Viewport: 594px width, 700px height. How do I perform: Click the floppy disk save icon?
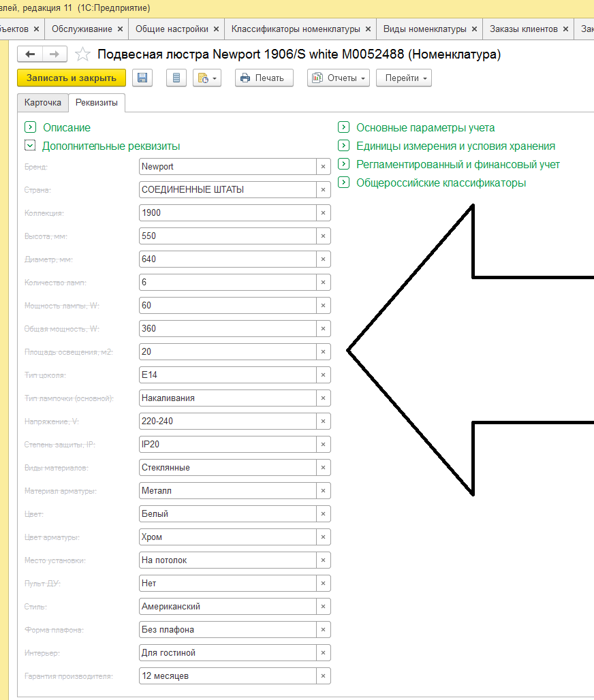tap(142, 78)
